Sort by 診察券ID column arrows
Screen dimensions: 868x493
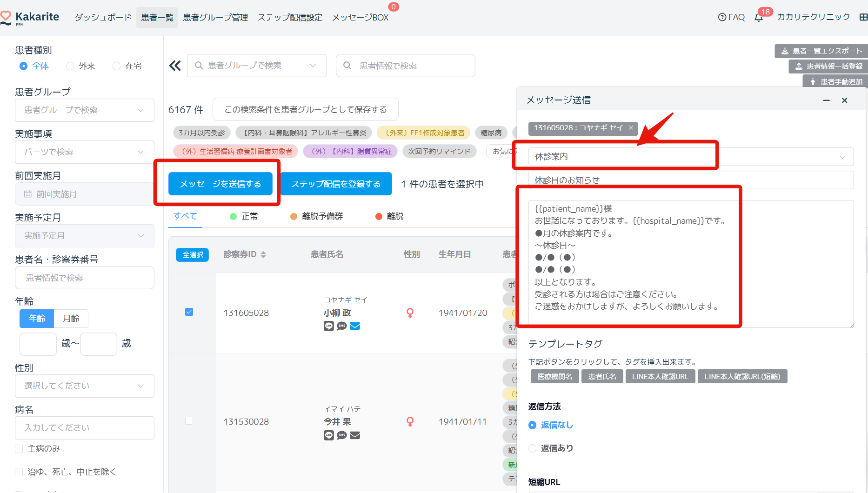pyautogui.click(x=263, y=254)
